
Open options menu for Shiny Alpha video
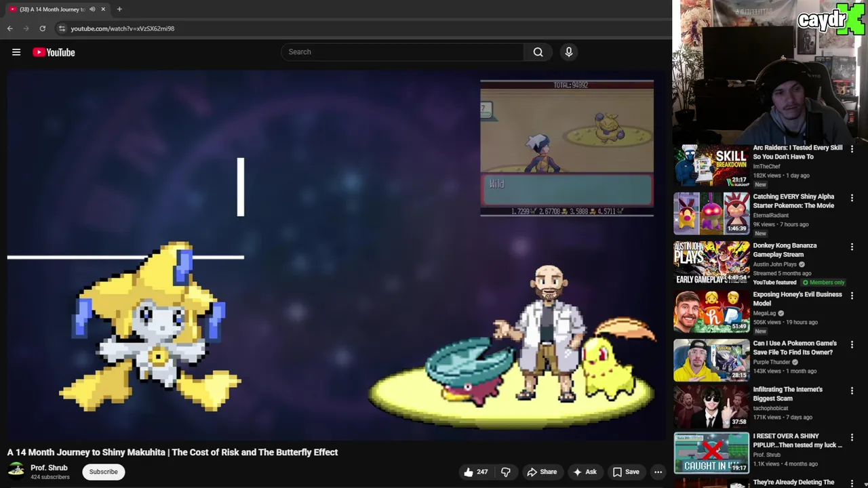[852, 198]
